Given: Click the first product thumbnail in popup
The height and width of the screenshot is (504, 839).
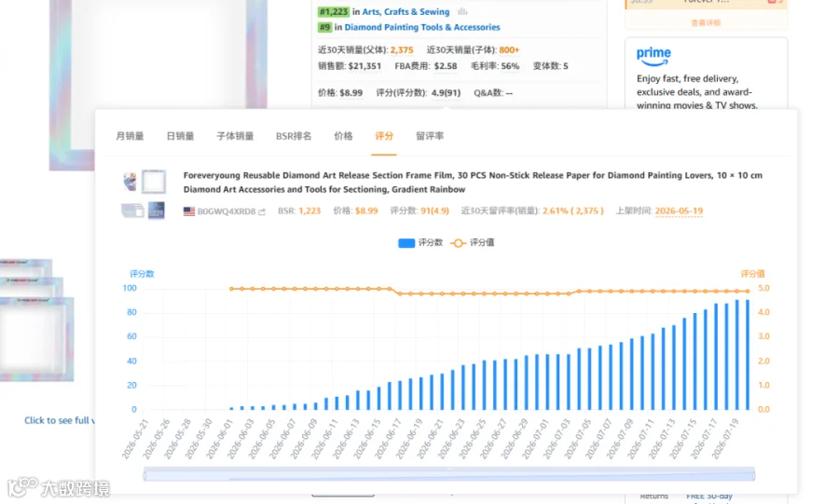Looking at the screenshot, I should tap(130, 182).
